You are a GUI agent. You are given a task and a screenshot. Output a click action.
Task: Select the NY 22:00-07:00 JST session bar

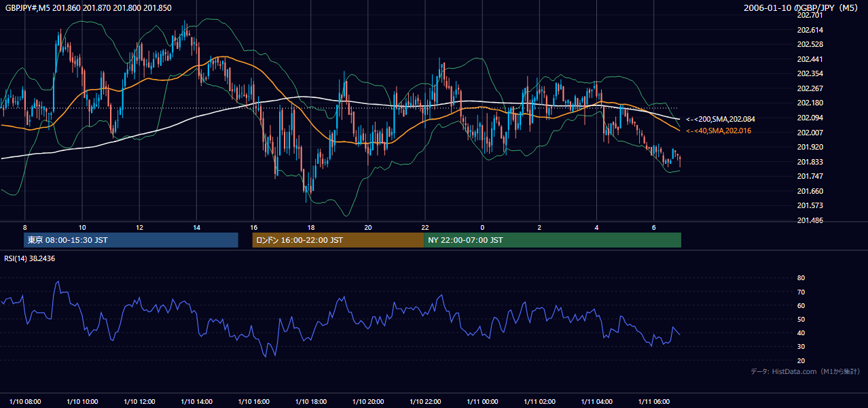point(552,240)
